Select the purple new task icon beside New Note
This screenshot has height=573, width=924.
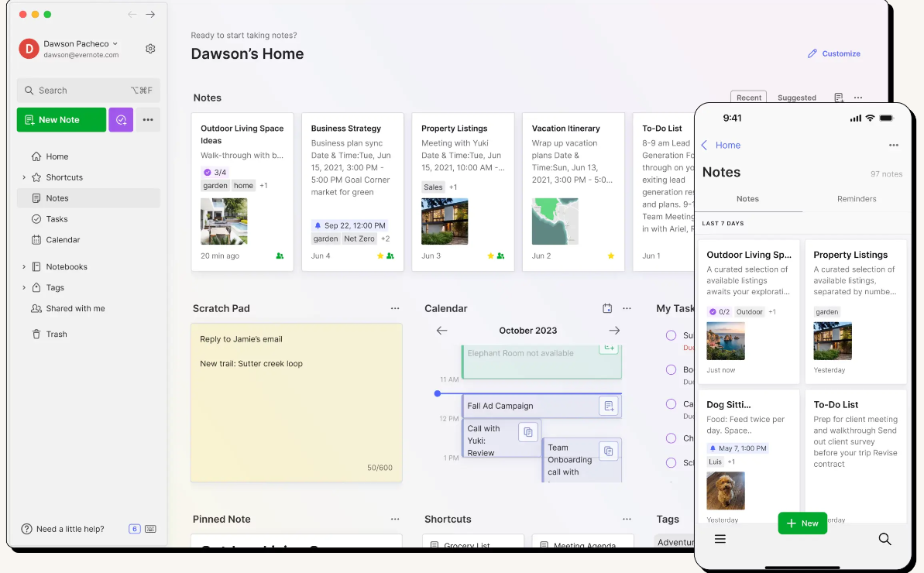coord(121,119)
